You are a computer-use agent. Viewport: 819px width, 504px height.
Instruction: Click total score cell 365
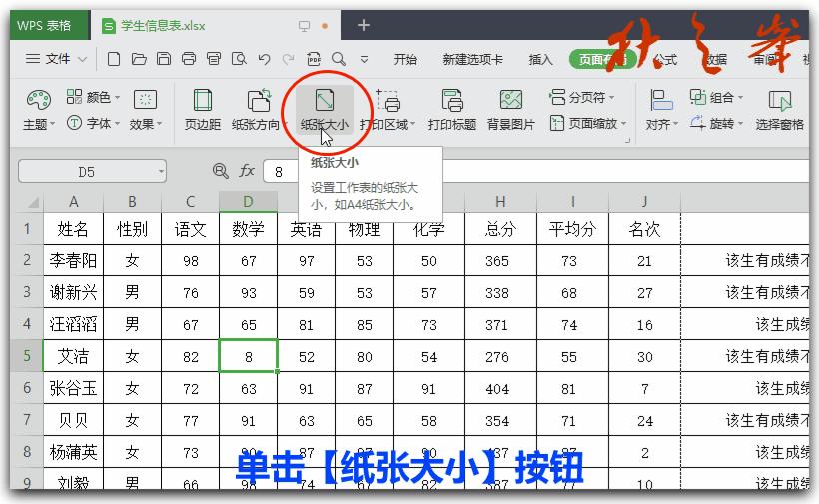point(500,260)
